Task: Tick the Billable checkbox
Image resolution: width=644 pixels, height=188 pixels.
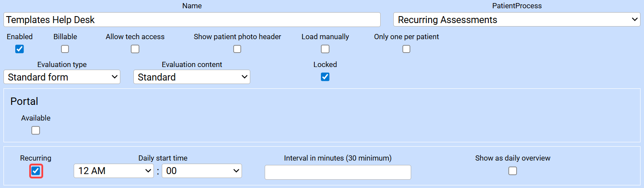Action: pos(65,49)
